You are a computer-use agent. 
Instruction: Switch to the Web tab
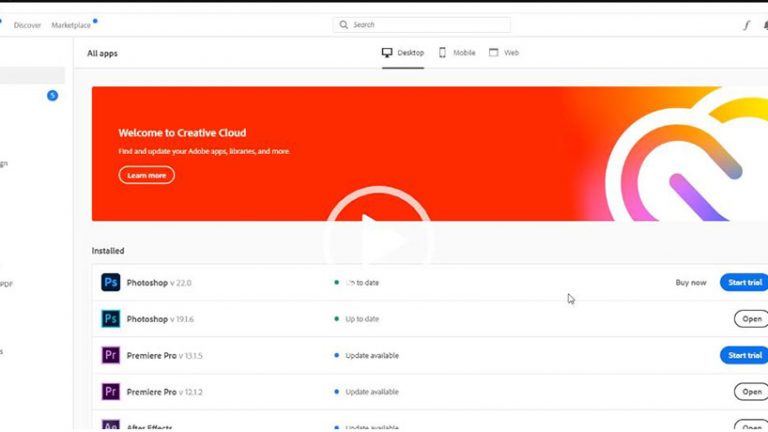click(504, 52)
